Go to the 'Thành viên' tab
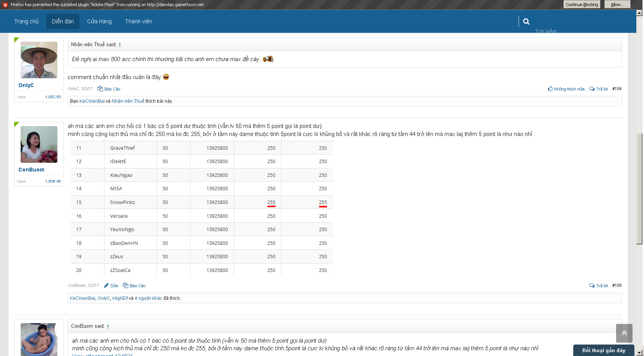This screenshot has height=356, width=644. 138,21
